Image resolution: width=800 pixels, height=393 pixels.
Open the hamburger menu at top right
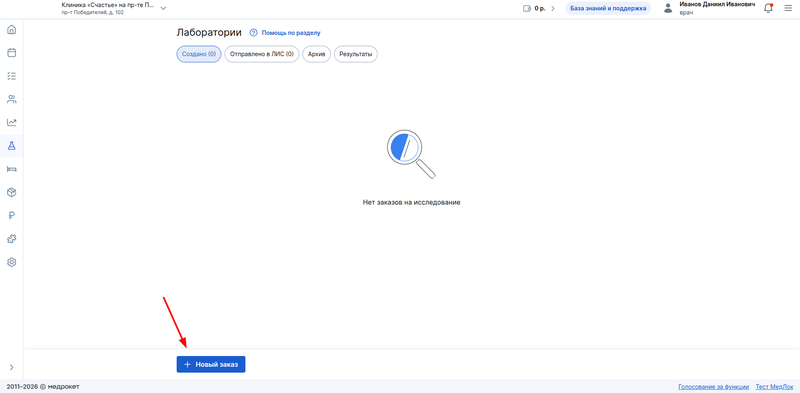(788, 8)
